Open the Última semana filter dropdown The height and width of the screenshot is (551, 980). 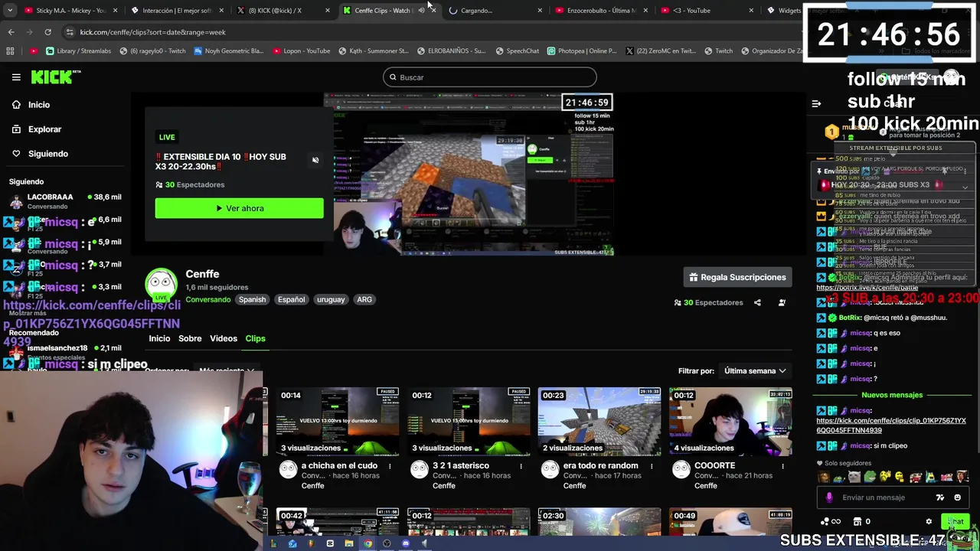(755, 371)
